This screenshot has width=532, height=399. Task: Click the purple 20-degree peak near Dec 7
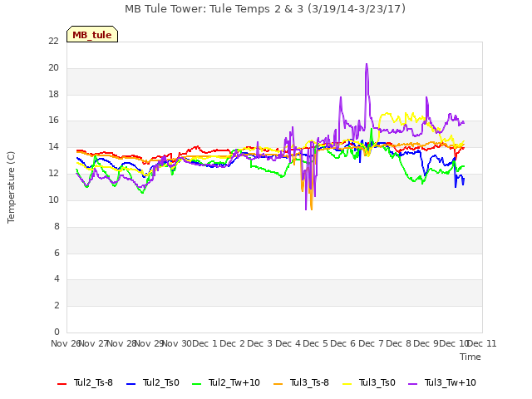[x=367, y=65]
